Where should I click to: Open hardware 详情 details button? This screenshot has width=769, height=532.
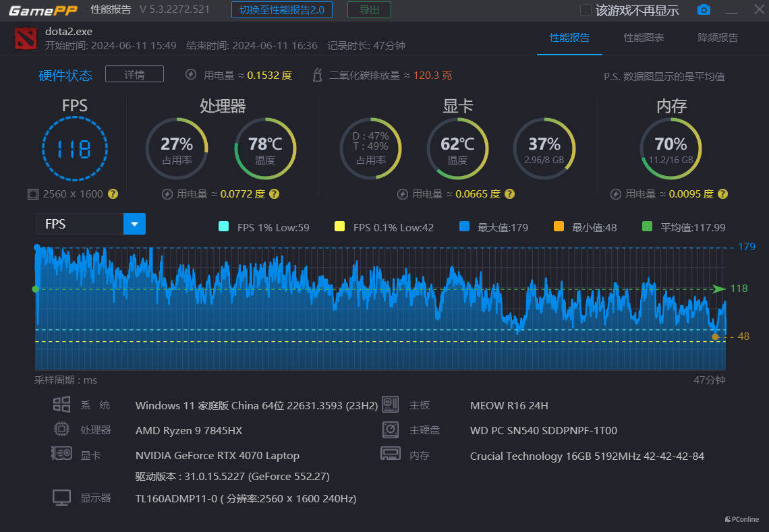pos(134,75)
